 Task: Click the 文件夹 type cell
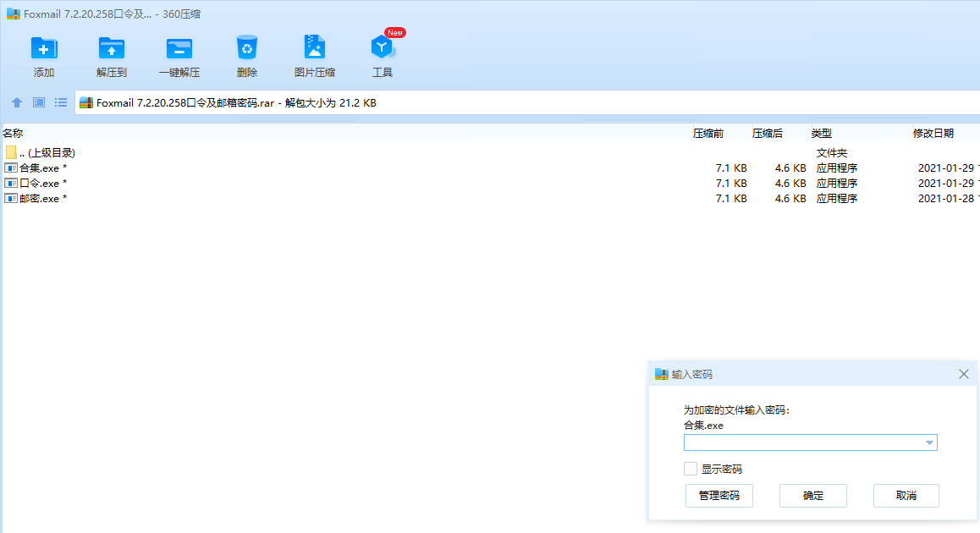pos(832,152)
